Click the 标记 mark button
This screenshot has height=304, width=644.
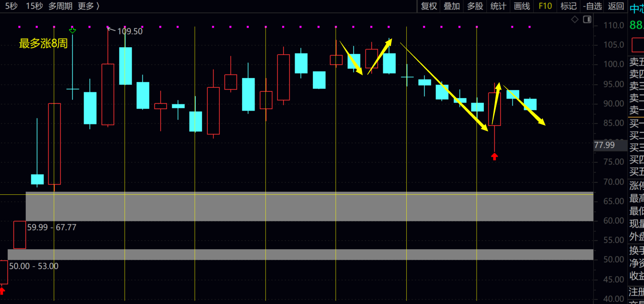568,6
